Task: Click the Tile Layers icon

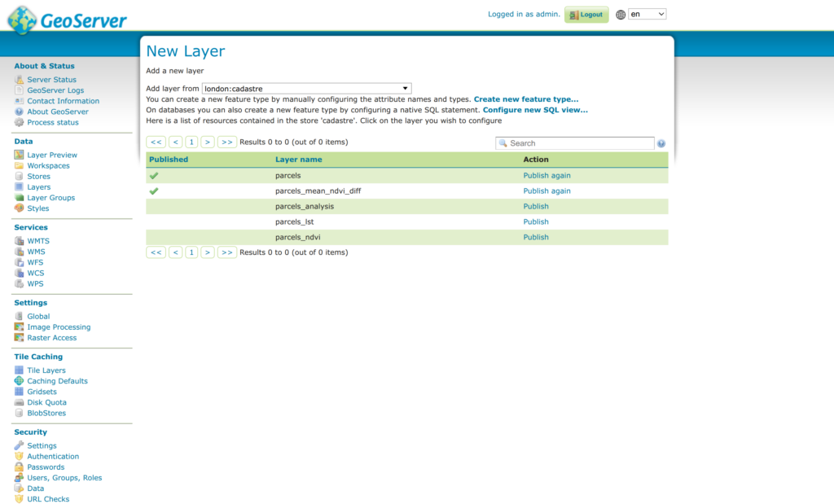Action: tap(20, 370)
